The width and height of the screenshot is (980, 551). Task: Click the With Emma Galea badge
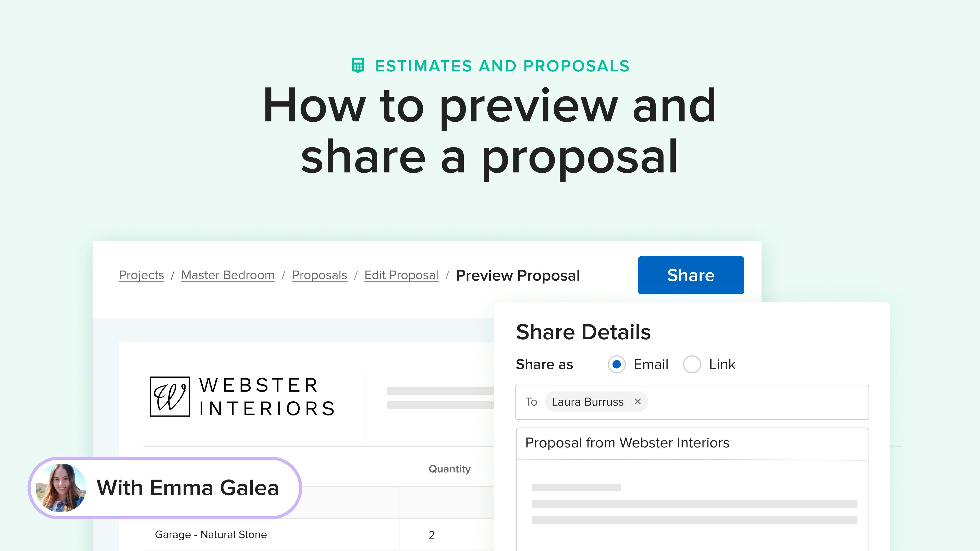click(165, 488)
